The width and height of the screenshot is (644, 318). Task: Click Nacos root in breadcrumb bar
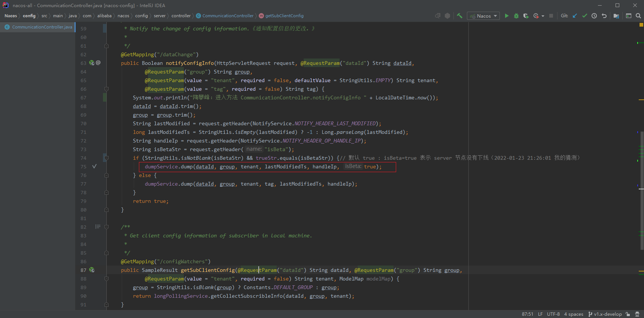[x=10, y=16]
